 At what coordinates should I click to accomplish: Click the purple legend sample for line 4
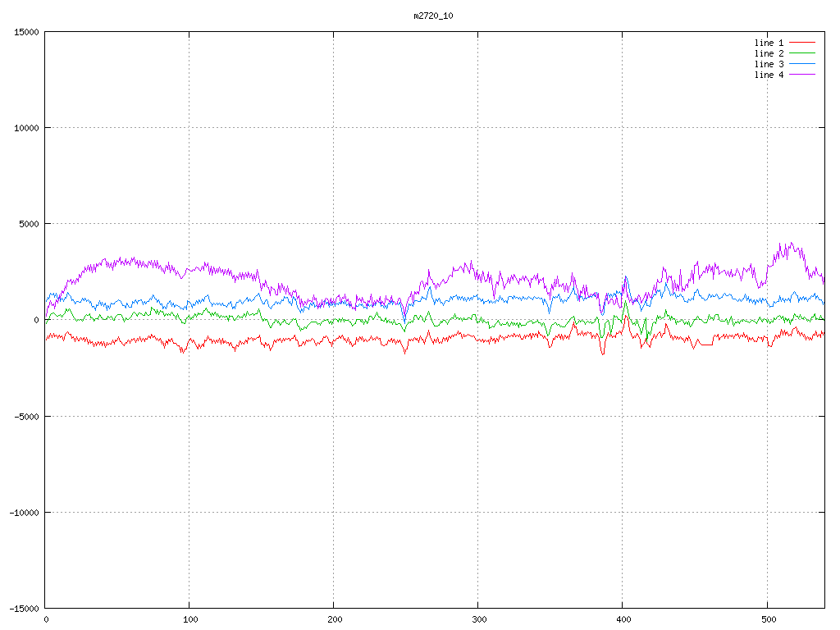pos(803,75)
